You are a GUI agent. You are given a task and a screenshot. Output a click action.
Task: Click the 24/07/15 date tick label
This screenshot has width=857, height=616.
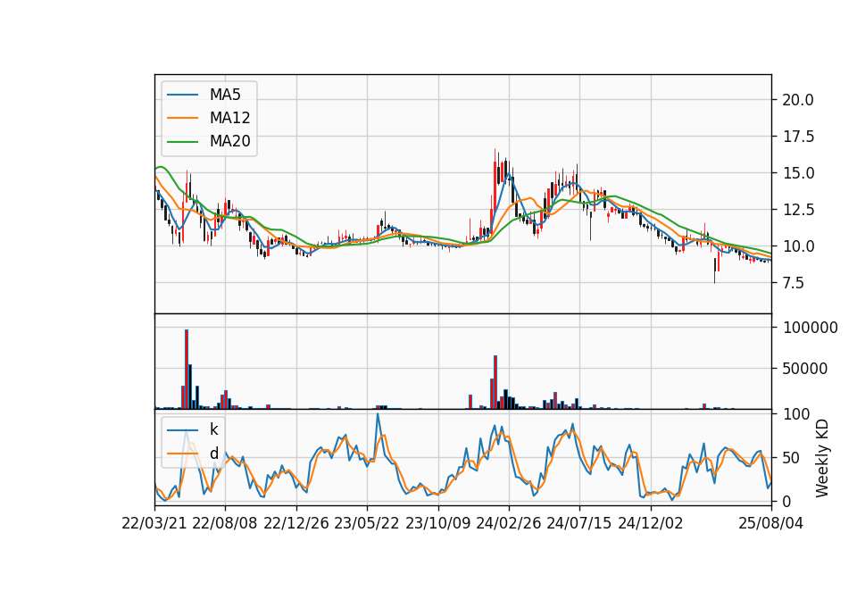click(579, 523)
